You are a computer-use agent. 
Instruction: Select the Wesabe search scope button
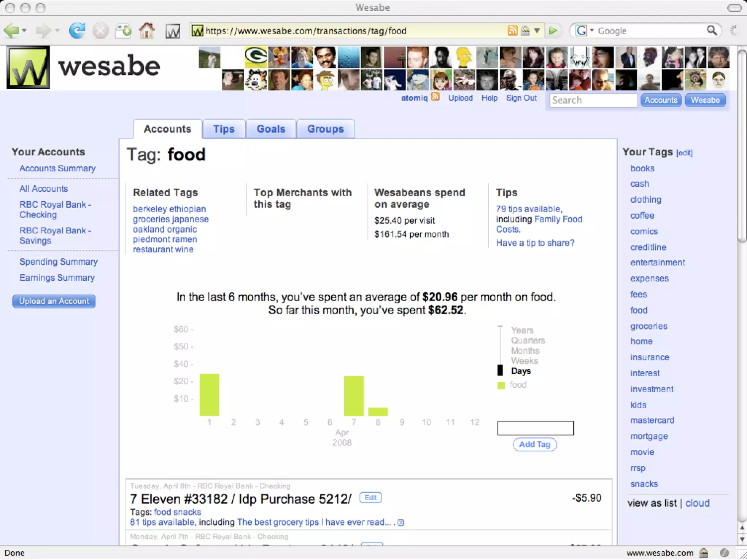[705, 100]
